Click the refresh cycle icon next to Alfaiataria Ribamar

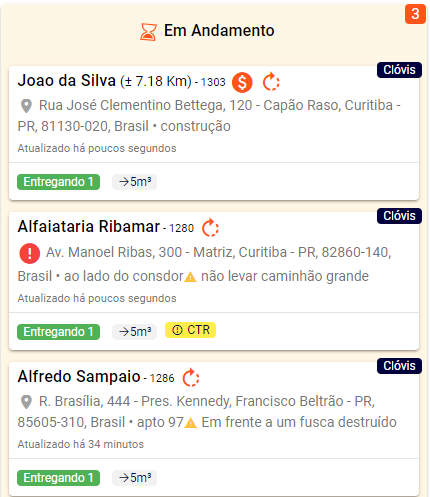(x=210, y=228)
